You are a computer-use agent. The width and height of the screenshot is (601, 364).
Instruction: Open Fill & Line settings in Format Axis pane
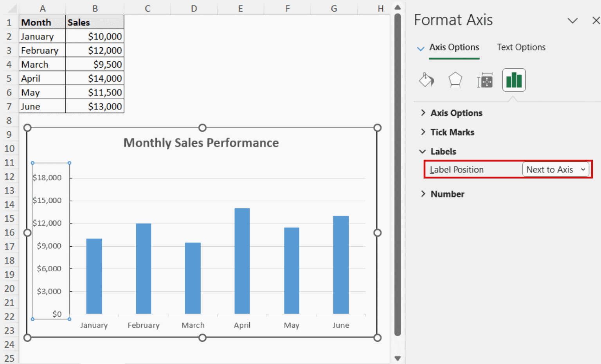[x=426, y=80]
